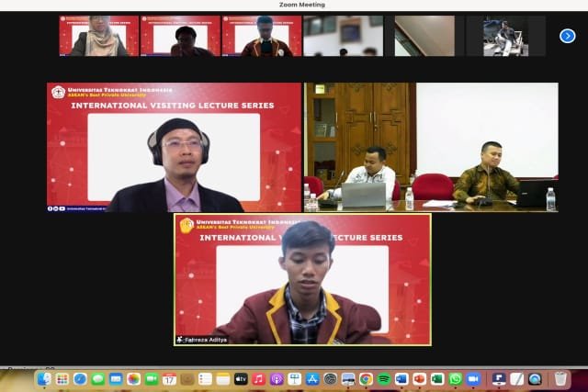Select the yellow-jacket participant thumbnail at top
This screenshot has width=588, height=392.
[262, 36]
